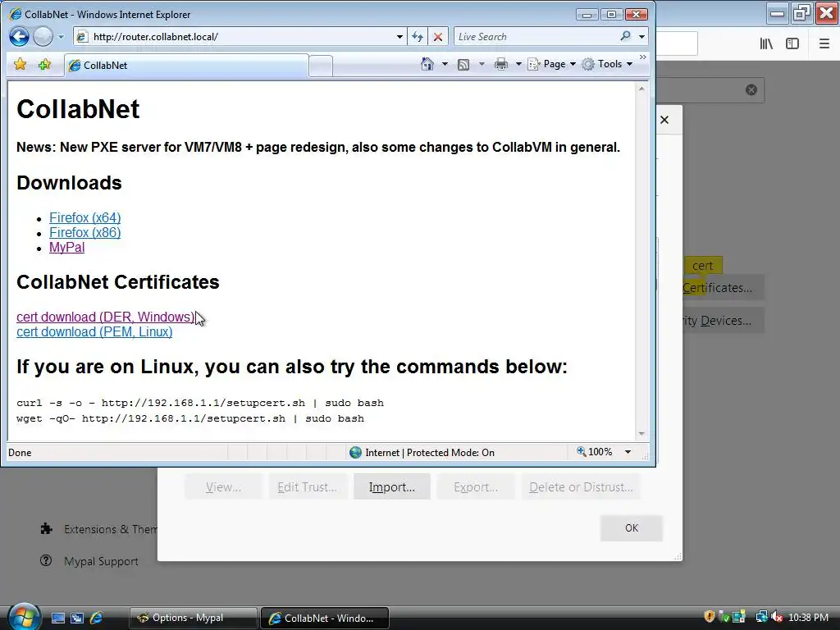840x630 pixels.
Task: Click the Mypal dialog close X
Action: pos(664,120)
